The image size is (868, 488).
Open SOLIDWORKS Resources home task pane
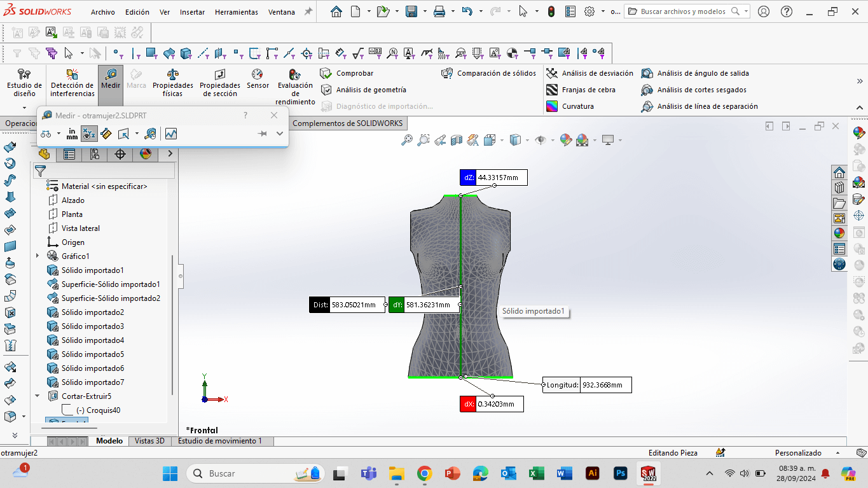tap(839, 172)
